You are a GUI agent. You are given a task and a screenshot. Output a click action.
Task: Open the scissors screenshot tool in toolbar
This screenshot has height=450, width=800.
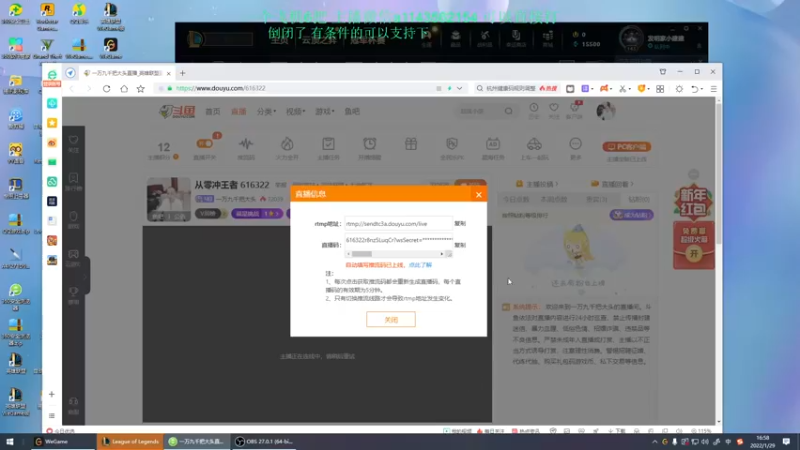coord(622,89)
